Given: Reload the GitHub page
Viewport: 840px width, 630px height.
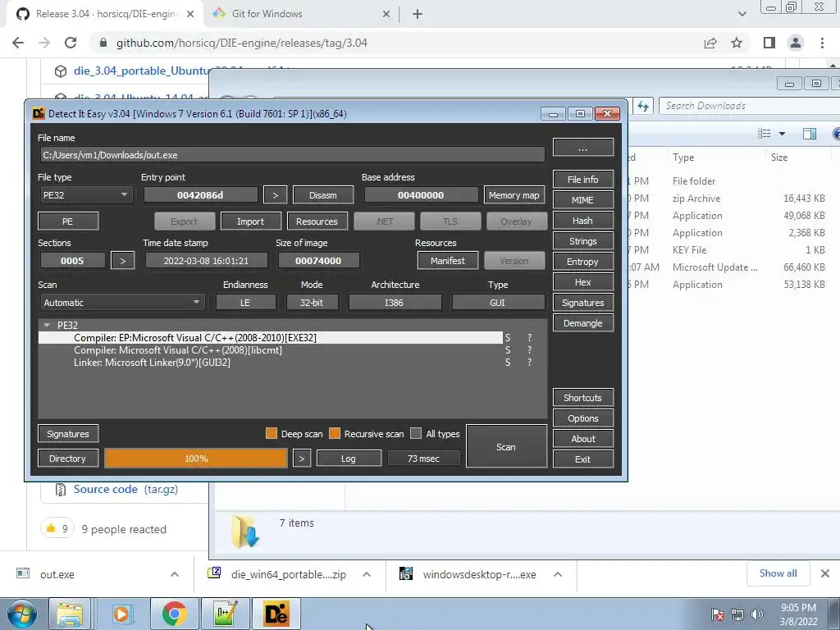Looking at the screenshot, I should coord(71,43).
